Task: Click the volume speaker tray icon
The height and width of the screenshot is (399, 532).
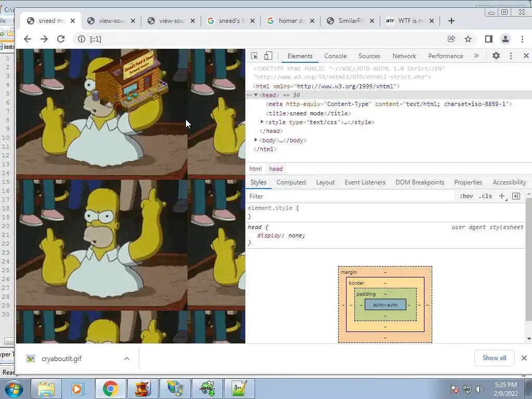Action: [480, 389]
